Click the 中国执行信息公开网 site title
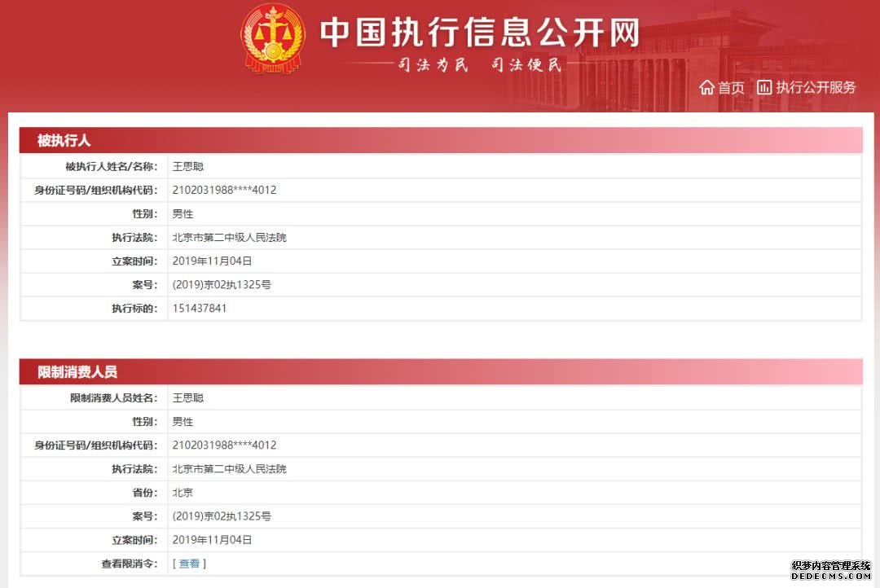This screenshot has width=880, height=588. [479, 33]
